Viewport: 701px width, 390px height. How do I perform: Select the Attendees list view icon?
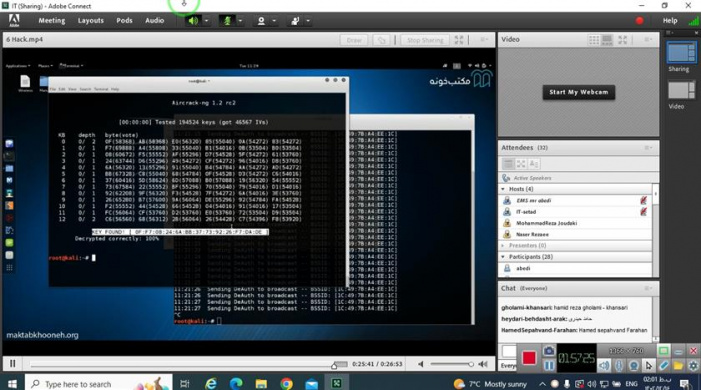[x=508, y=164]
